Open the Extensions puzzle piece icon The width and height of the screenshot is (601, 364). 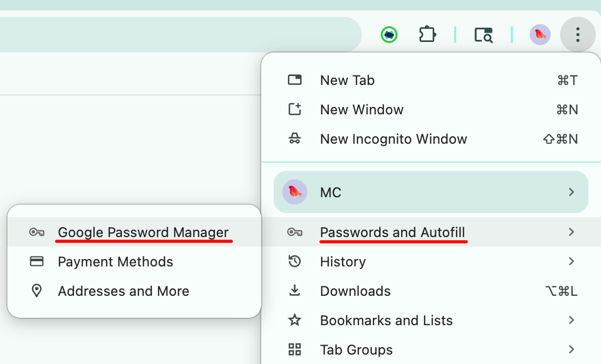[x=427, y=35]
